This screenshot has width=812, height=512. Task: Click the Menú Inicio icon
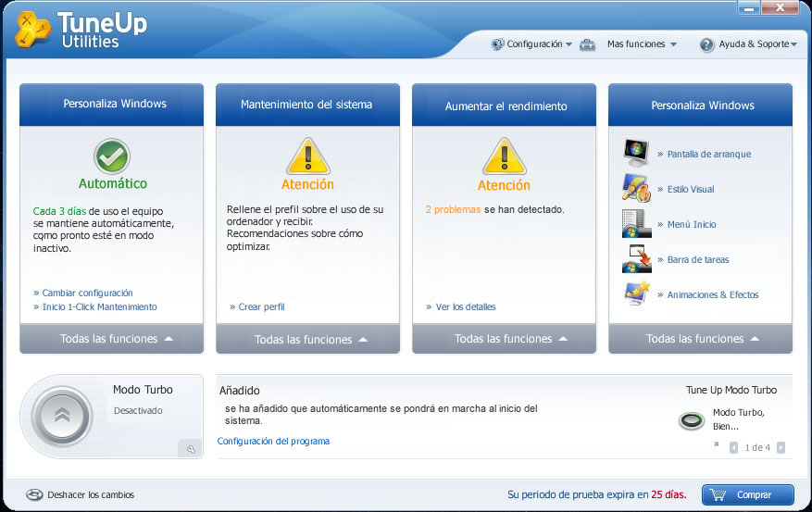[636, 223]
